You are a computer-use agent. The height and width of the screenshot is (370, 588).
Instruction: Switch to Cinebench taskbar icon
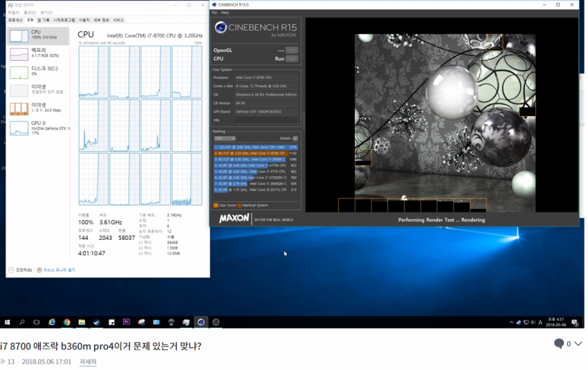pos(201,322)
